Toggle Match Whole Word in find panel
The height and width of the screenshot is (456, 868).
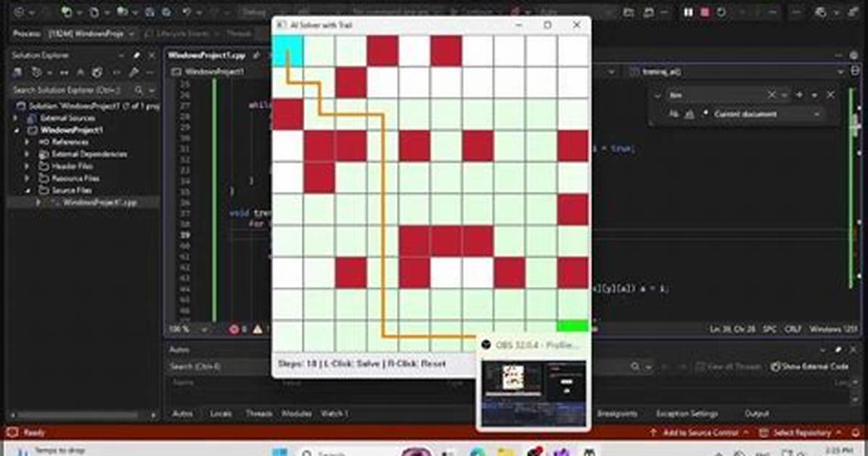coord(689,113)
